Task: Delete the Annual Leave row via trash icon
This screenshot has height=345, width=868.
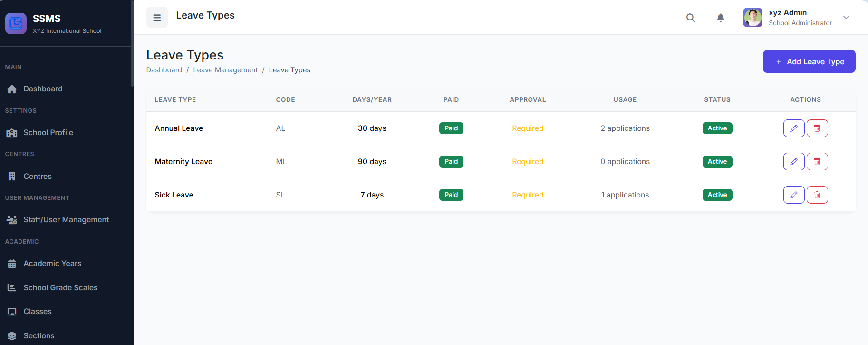Action: [817, 128]
